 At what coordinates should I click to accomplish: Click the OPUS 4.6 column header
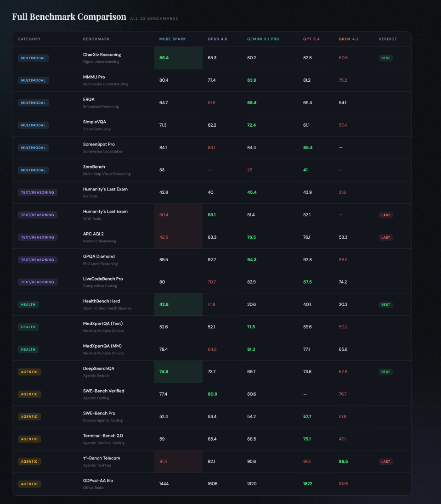[217, 39]
